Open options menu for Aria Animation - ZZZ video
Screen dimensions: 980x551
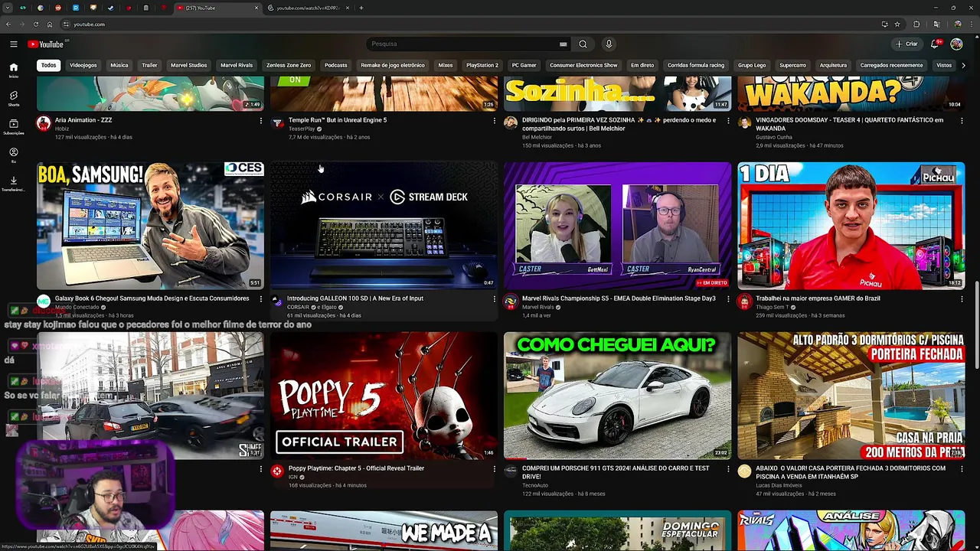tap(260, 121)
